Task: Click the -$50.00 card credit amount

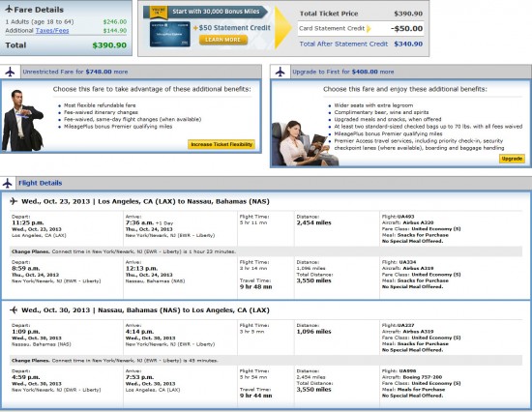Action: click(x=406, y=28)
